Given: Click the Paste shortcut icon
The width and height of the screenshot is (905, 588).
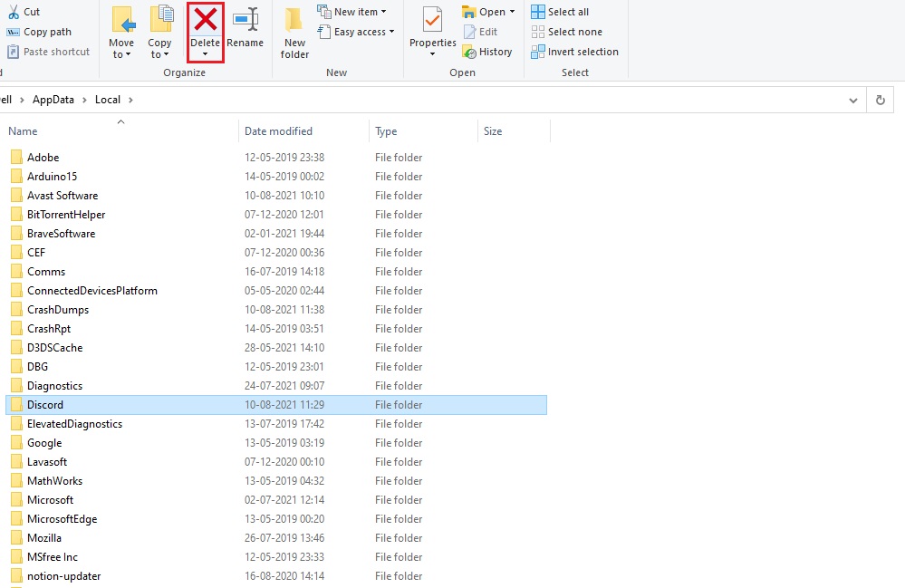Looking at the screenshot, I should [x=14, y=52].
